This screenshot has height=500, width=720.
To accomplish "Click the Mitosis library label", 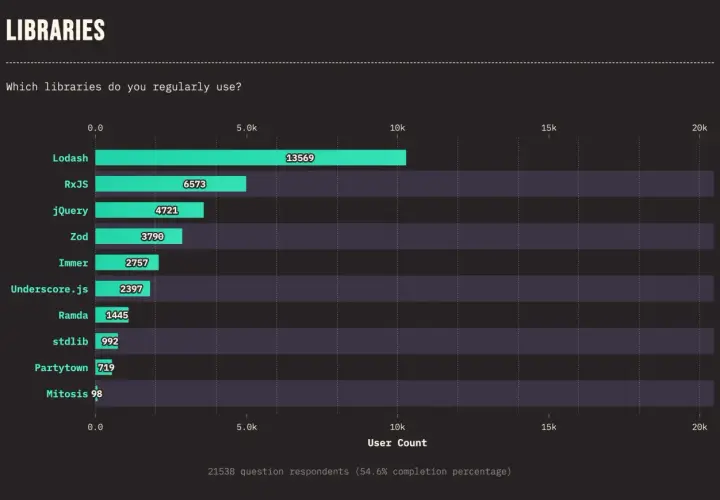I will tap(67, 393).
